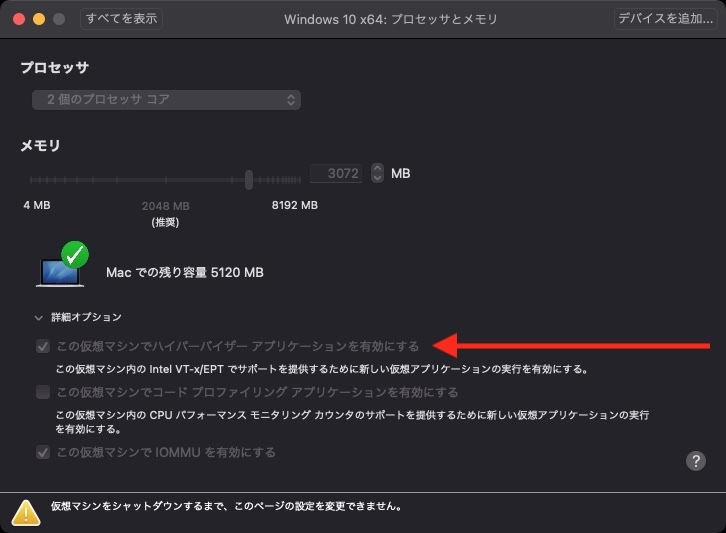Viewport: 726px width, 533px height.
Task: Click the yellow warning triangle icon
Action: pos(26,513)
